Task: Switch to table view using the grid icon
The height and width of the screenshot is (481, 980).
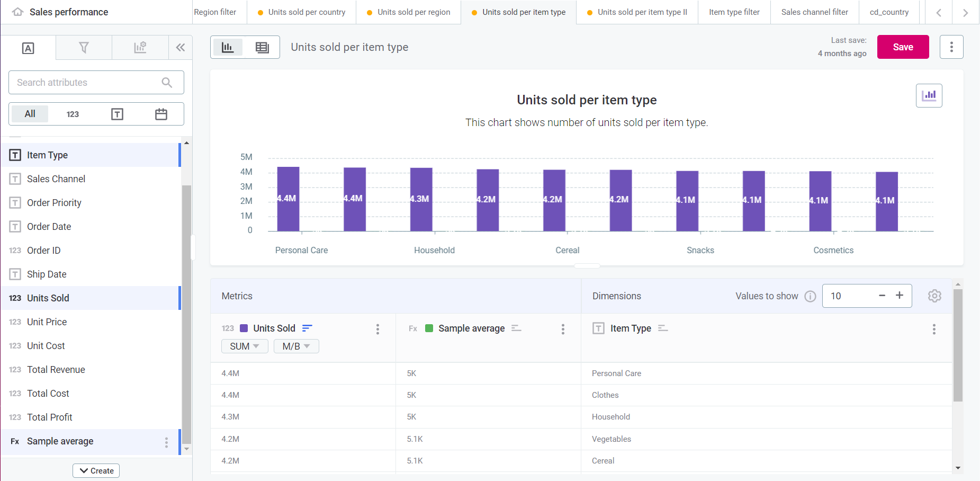Action: click(x=262, y=47)
